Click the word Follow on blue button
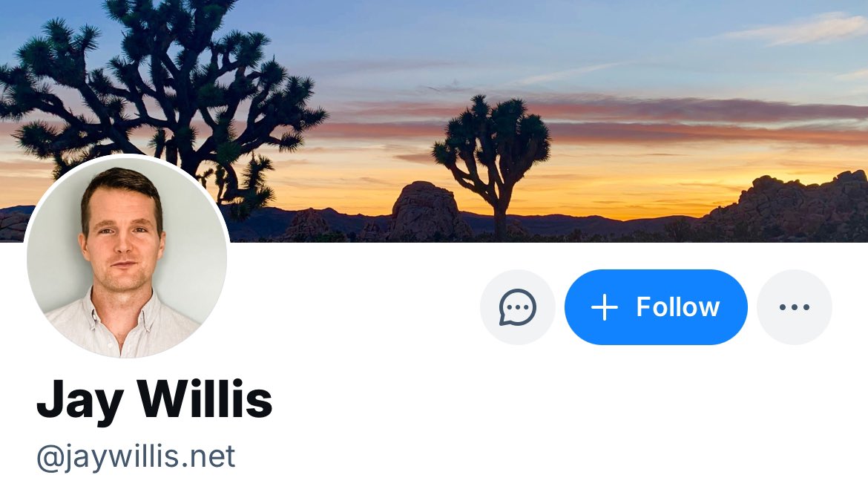The image size is (868, 492). coord(677,307)
